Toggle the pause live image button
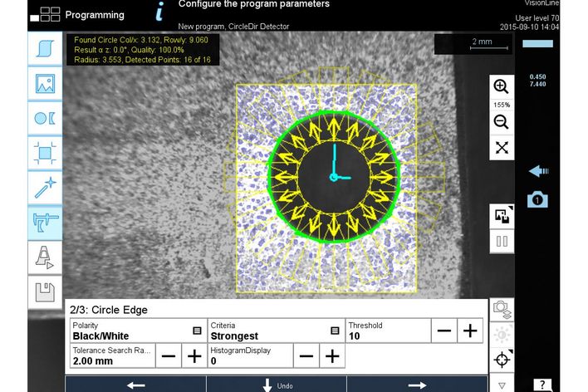 click(502, 243)
